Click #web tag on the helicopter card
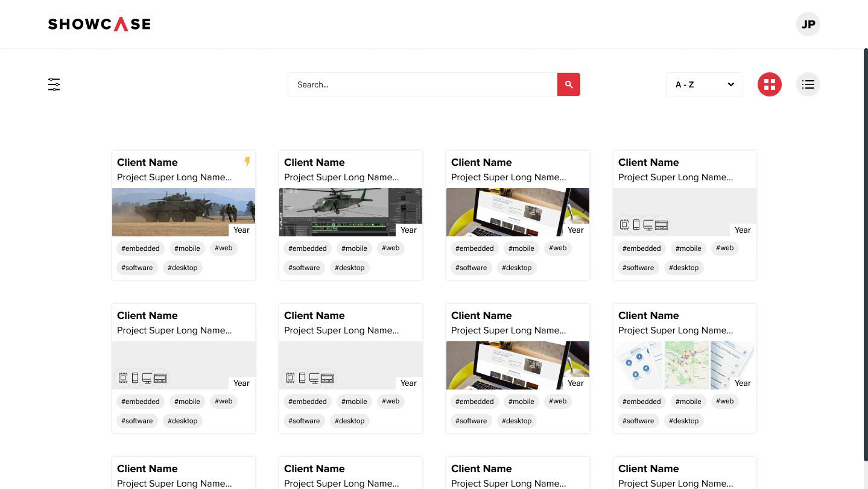The image size is (868, 489). pyautogui.click(x=391, y=248)
